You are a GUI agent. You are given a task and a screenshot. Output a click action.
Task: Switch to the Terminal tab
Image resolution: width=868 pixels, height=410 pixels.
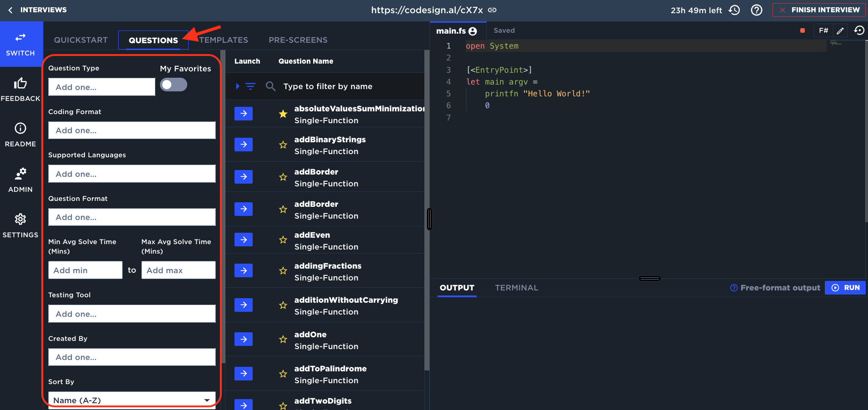click(x=516, y=288)
